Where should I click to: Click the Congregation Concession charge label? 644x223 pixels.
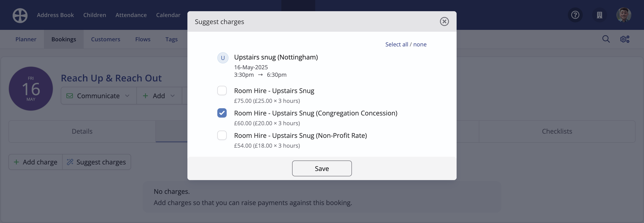click(x=316, y=113)
